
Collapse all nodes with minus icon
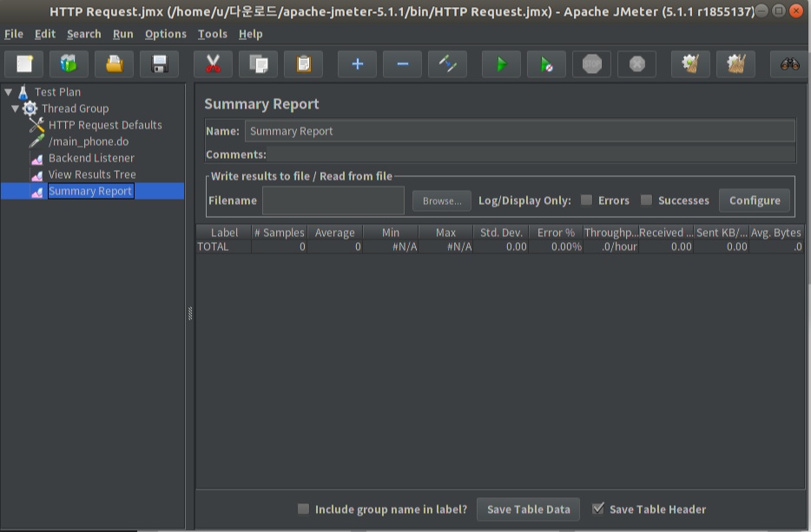tap(402, 64)
